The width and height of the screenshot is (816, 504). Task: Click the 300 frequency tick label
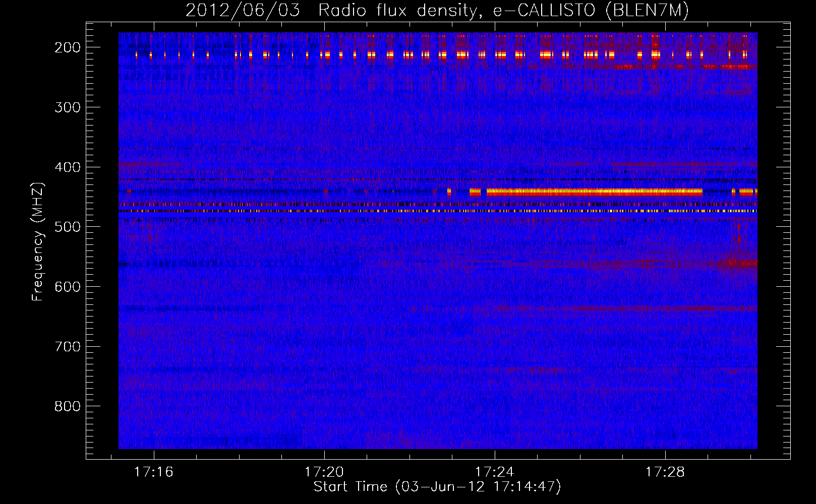[68, 107]
